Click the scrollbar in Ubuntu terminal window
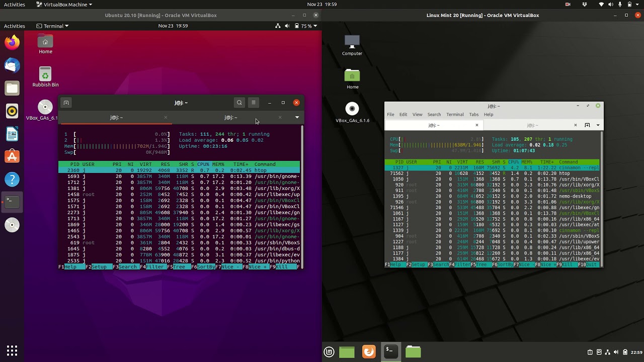Viewport: 644px width, 362px height. (x=302, y=196)
